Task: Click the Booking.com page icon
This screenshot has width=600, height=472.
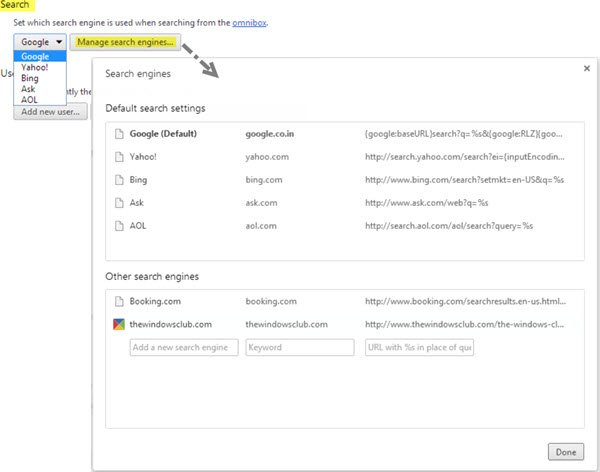Action: tap(120, 300)
